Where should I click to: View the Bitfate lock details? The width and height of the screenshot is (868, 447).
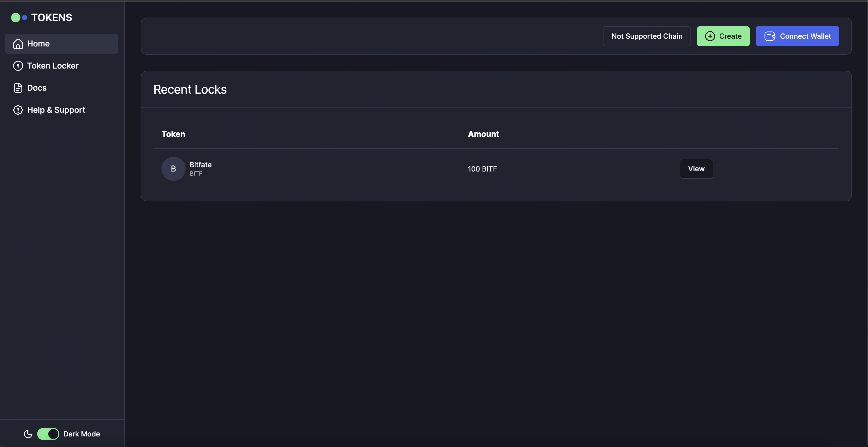click(x=696, y=169)
